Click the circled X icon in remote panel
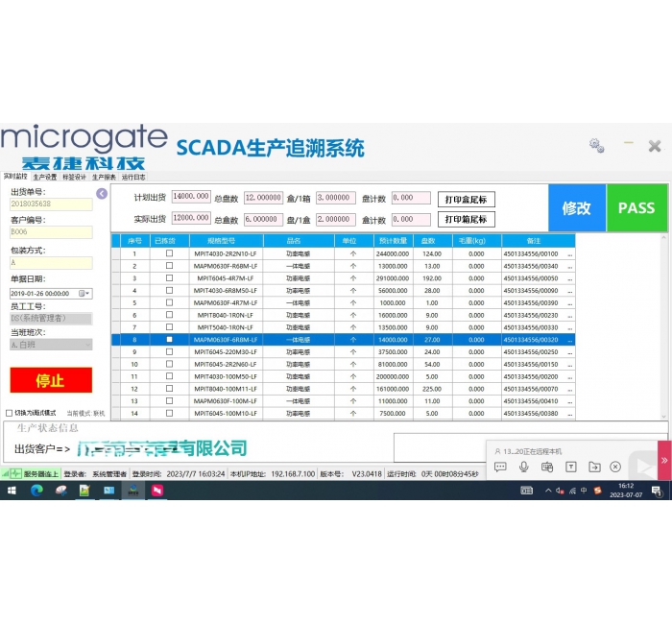 tap(615, 467)
